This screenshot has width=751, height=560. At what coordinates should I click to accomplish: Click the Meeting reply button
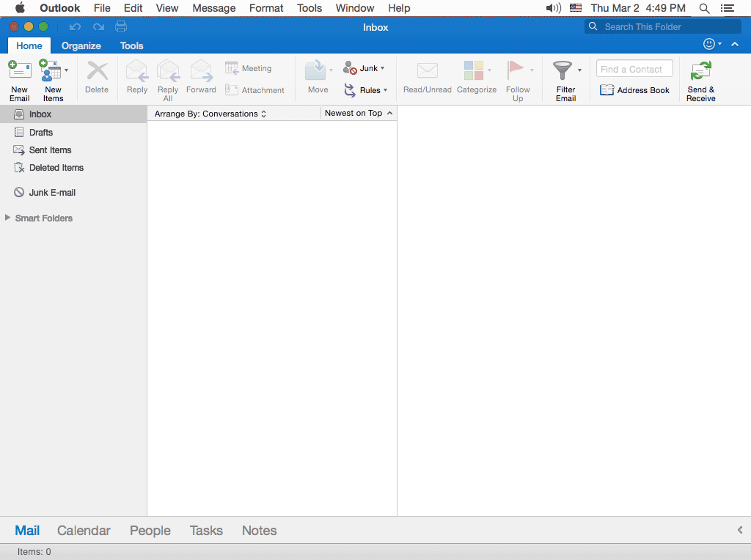point(248,68)
